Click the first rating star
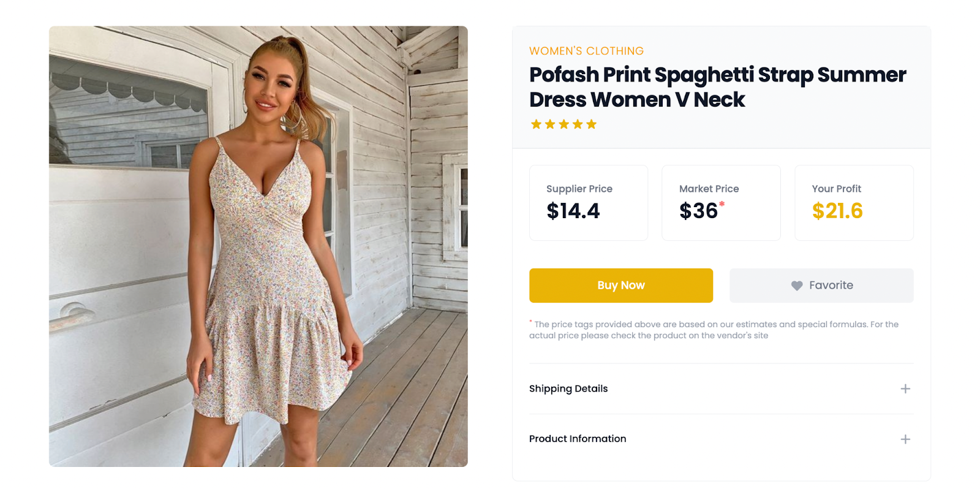The width and height of the screenshot is (980, 489). pyautogui.click(x=536, y=124)
